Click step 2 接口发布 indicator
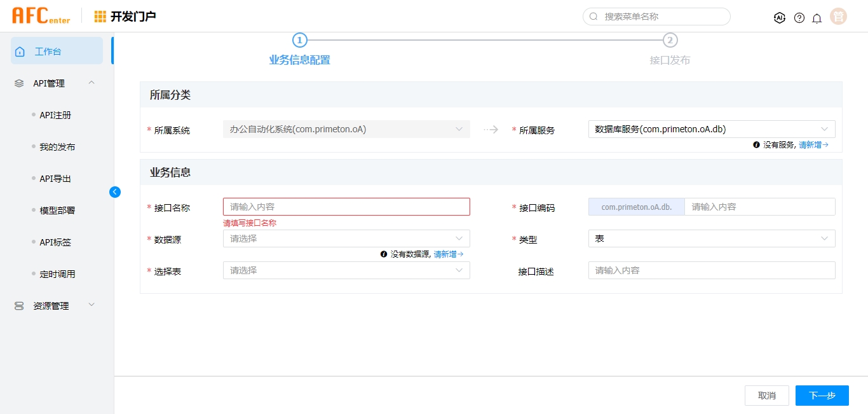This screenshot has height=414, width=868. pyautogui.click(x=670, y=41)
